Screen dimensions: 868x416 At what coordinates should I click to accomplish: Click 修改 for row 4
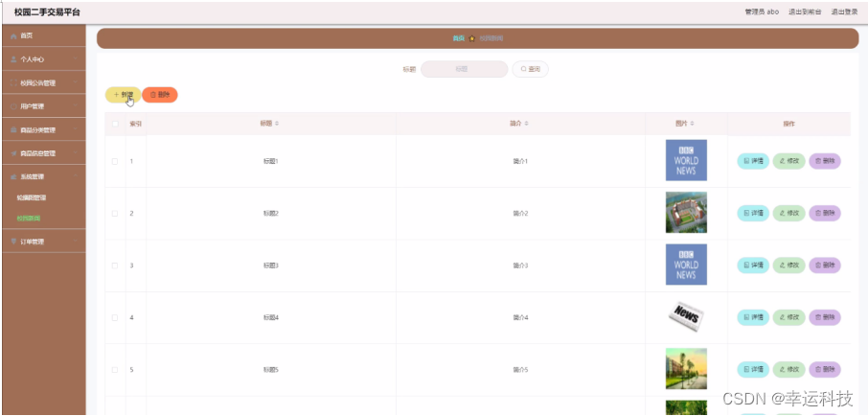pos(788,317)
